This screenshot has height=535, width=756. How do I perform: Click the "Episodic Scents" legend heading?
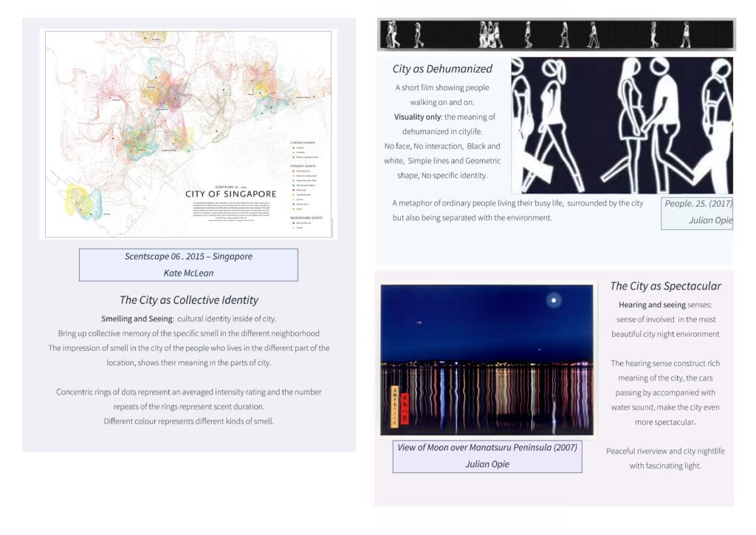[x=303, y=166]
